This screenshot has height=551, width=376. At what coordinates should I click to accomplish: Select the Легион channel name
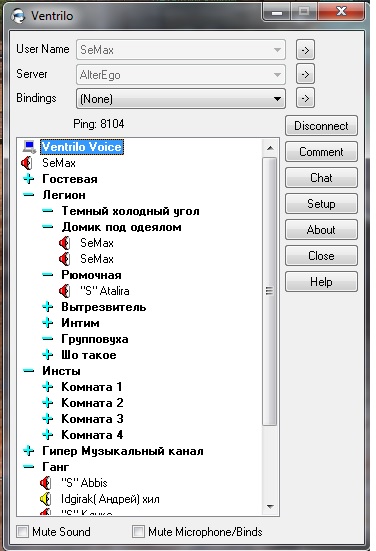pyautogui.click(x=64, y=195)
